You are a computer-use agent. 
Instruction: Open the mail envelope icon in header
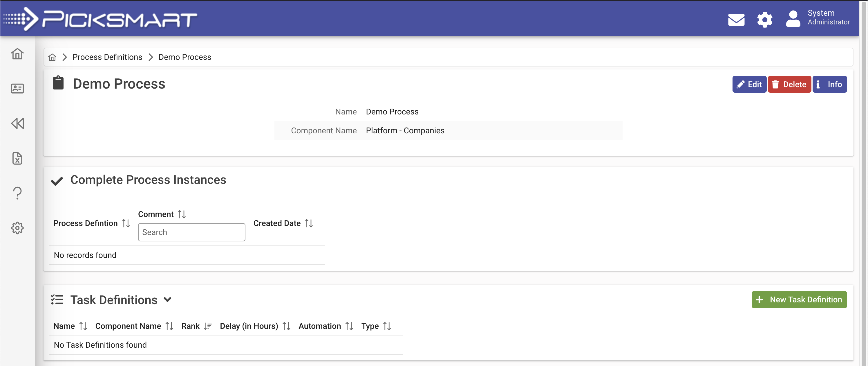(736, 19)
